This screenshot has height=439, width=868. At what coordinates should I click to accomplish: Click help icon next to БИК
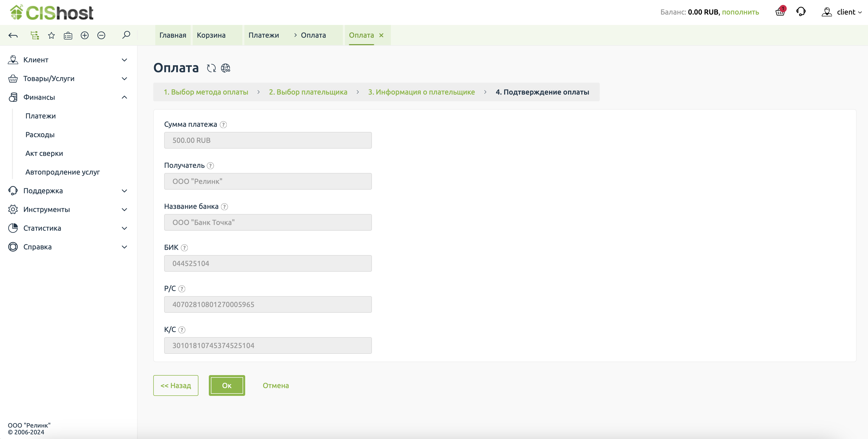(x=184, y=248)
